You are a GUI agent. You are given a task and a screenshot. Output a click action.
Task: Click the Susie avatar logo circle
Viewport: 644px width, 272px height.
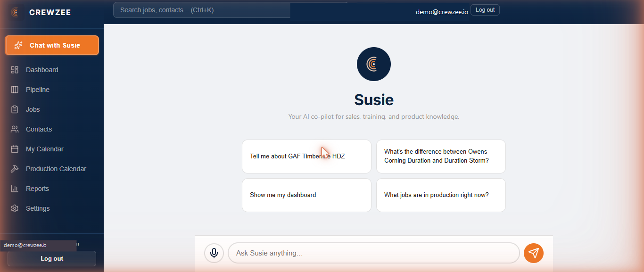(x=374, y=64)
